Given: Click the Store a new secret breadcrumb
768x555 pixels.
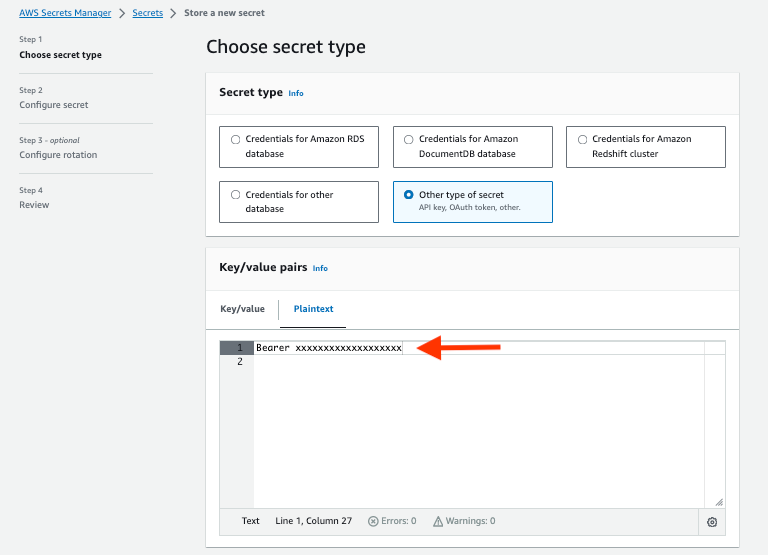Looking at the screenshot, I should pyautogui.click(x=224, y=13).
